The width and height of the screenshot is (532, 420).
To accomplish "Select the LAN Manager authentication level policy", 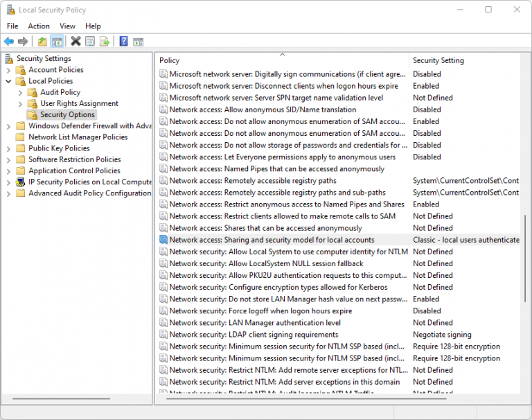I will point(255,322).
